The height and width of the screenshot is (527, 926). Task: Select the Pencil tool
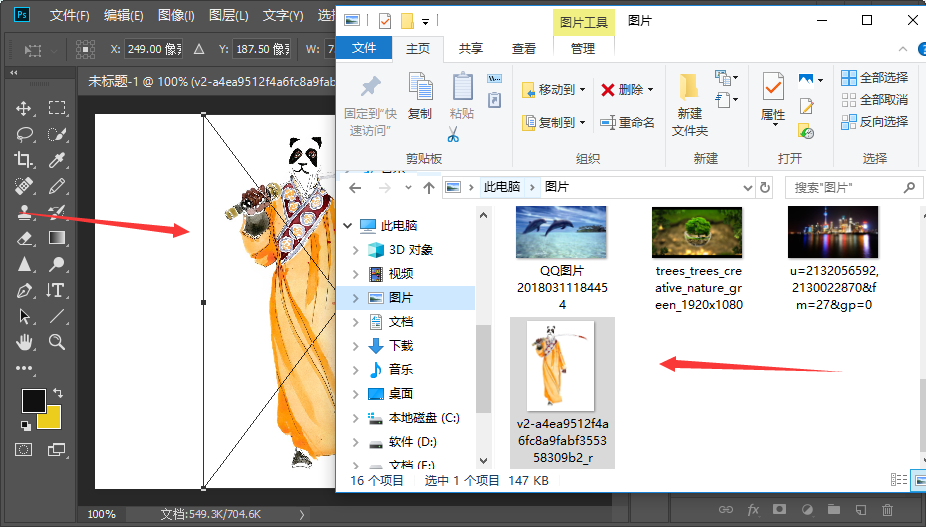pyautogui.click(x=57, y=186)
